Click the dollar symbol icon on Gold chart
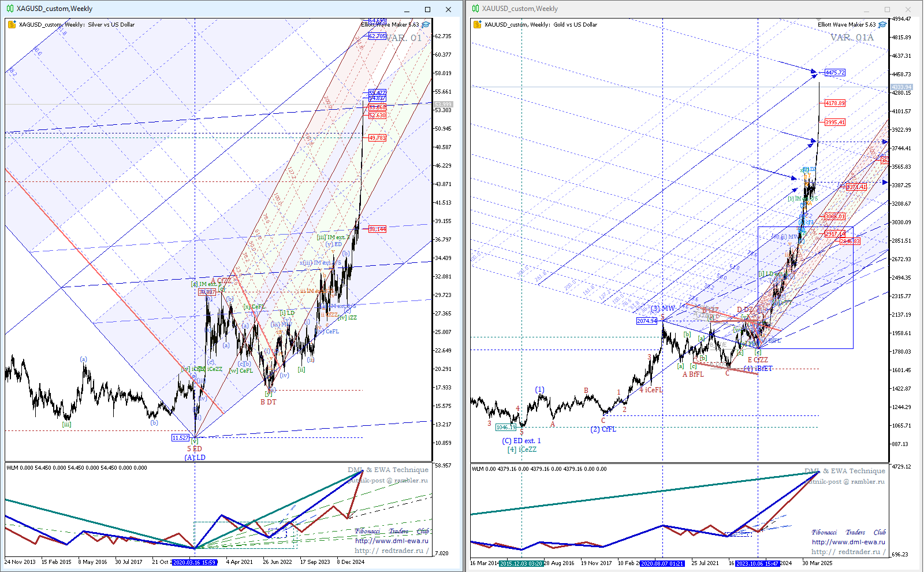Screen dimensions: 924x572 477,24
